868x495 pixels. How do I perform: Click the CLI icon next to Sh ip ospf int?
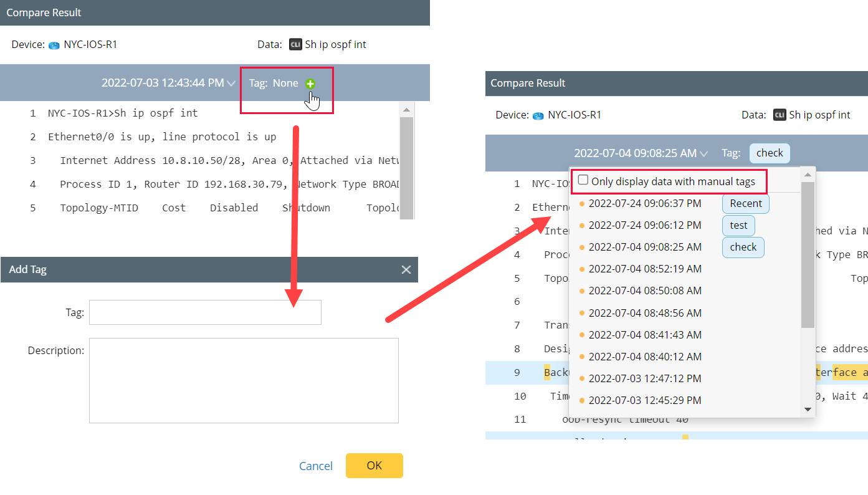[x=295, y=44]
